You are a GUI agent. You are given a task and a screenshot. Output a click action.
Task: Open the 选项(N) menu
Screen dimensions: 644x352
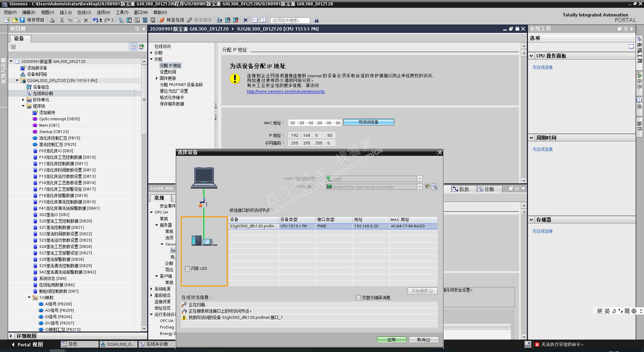104,12
